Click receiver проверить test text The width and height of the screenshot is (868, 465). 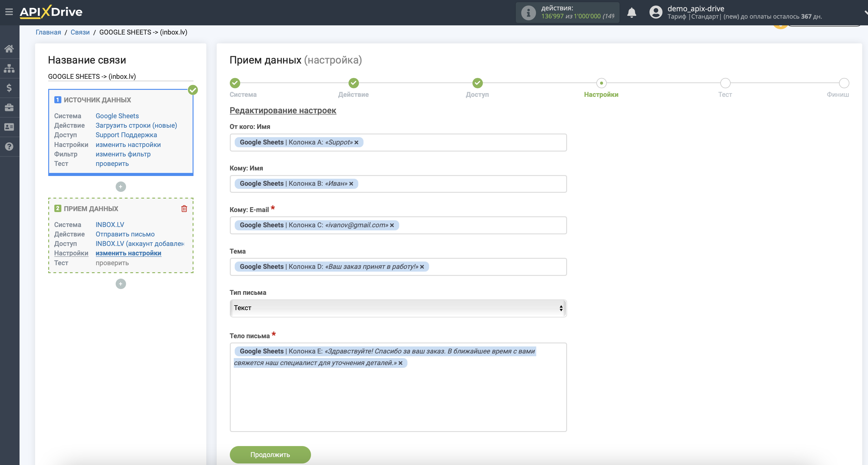pyautogui.click(x=112, y=262)
